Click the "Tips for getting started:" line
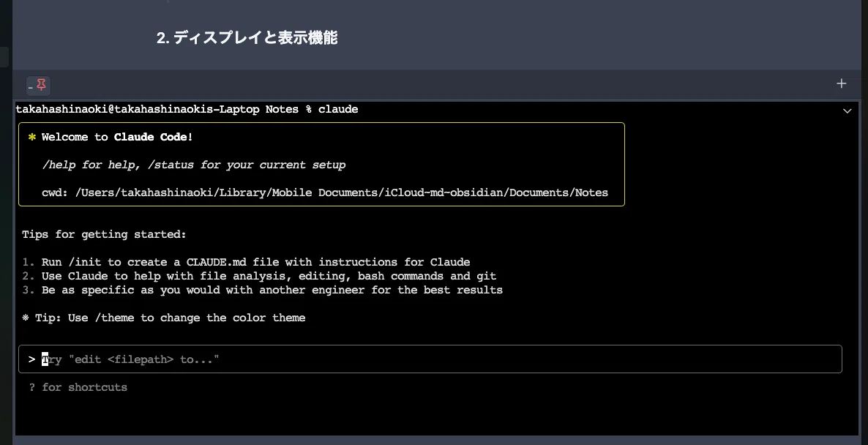This screenshot has width=868, height=445. (104, 235)
